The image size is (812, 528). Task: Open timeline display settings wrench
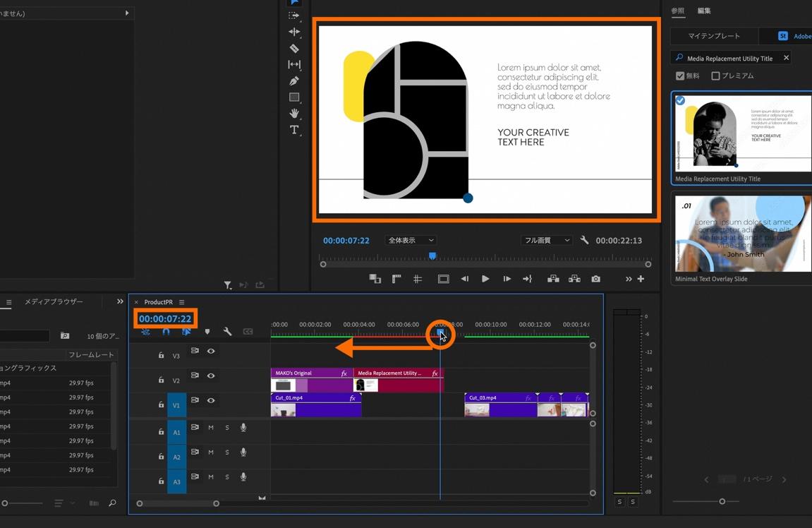point(227,331)
